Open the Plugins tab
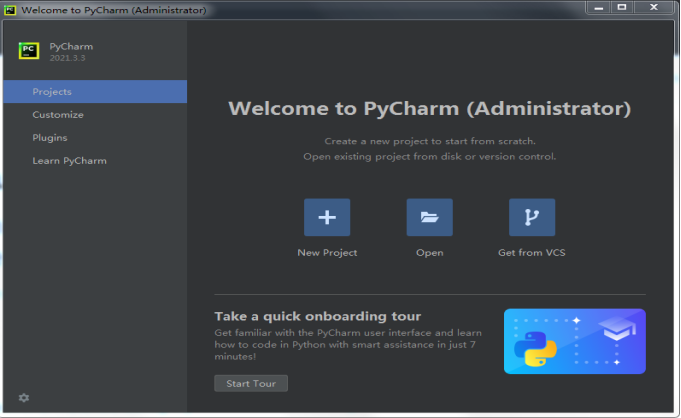Viewport: 681px width, 418px height. tap(95, 138)
